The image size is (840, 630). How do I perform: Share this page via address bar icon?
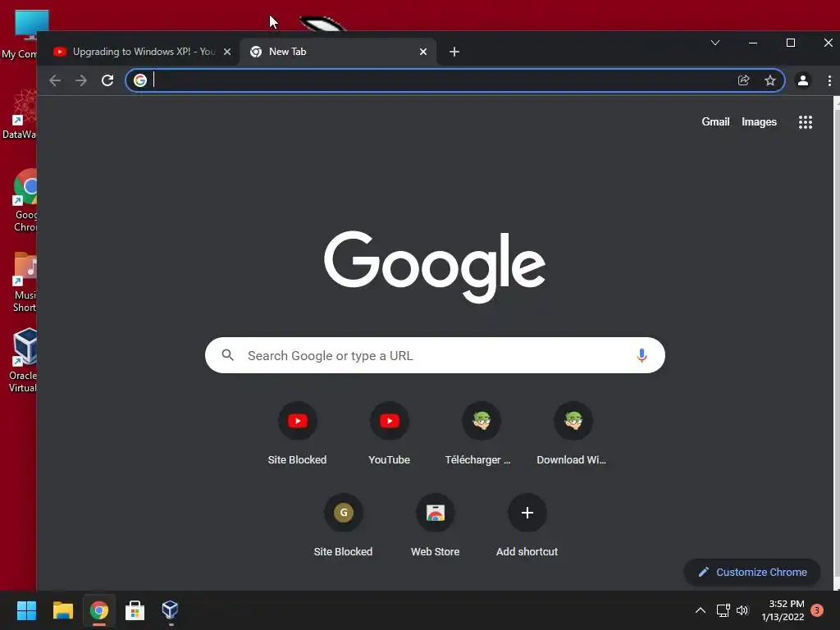743,80
